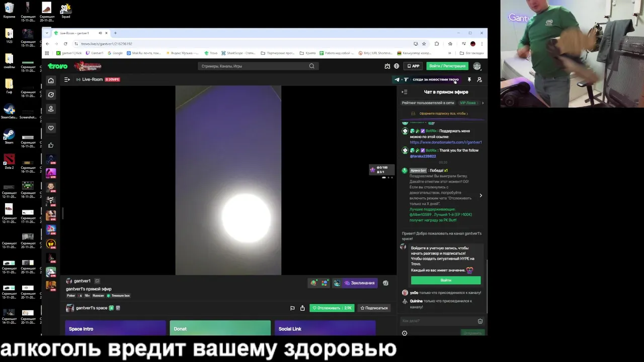Screen dimensions: 644x362
Task: Click the @terska228822 mention
Action: 423,156
